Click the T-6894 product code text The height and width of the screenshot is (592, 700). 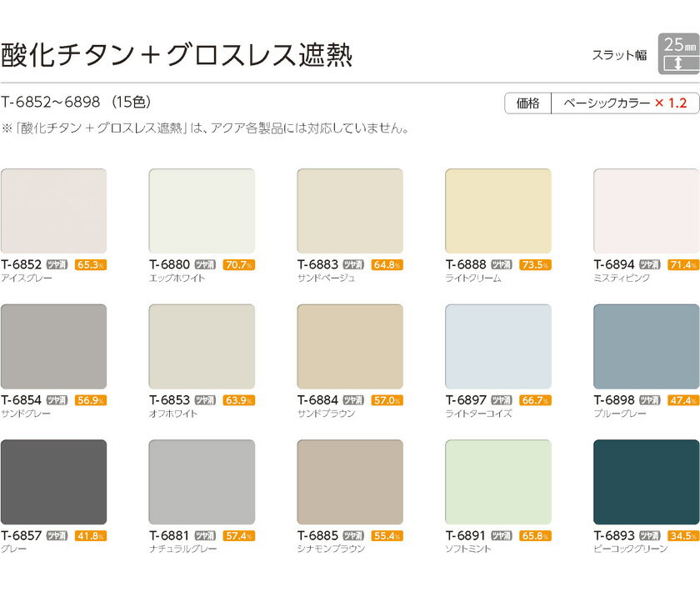coord(614,265)
